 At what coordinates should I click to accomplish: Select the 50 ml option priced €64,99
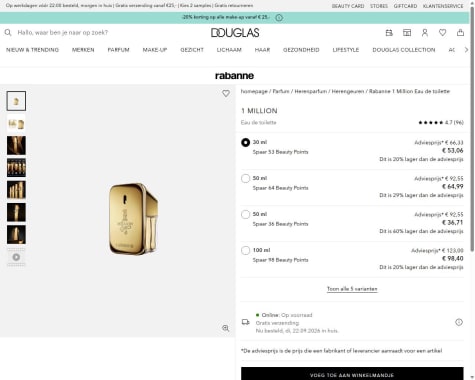[245, 178]
